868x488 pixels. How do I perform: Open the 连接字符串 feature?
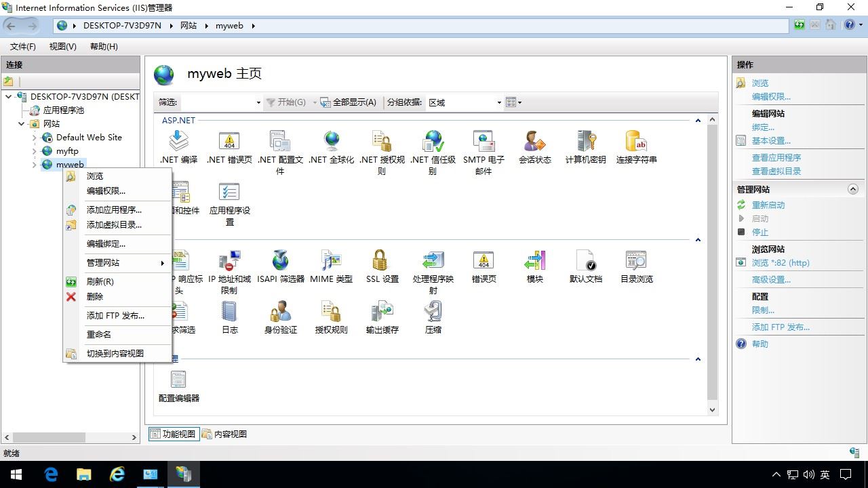636,147
